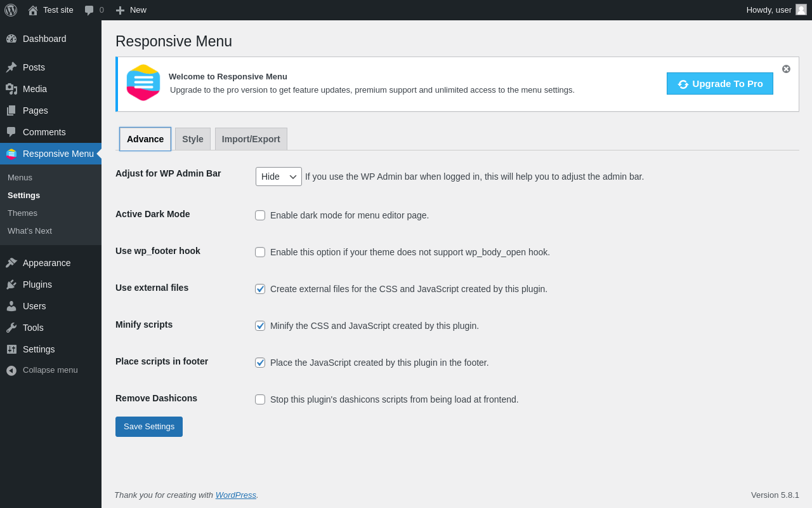Click the Tools wrench icon
Viewport: 812px width, 508px height.
coord(11,328)
